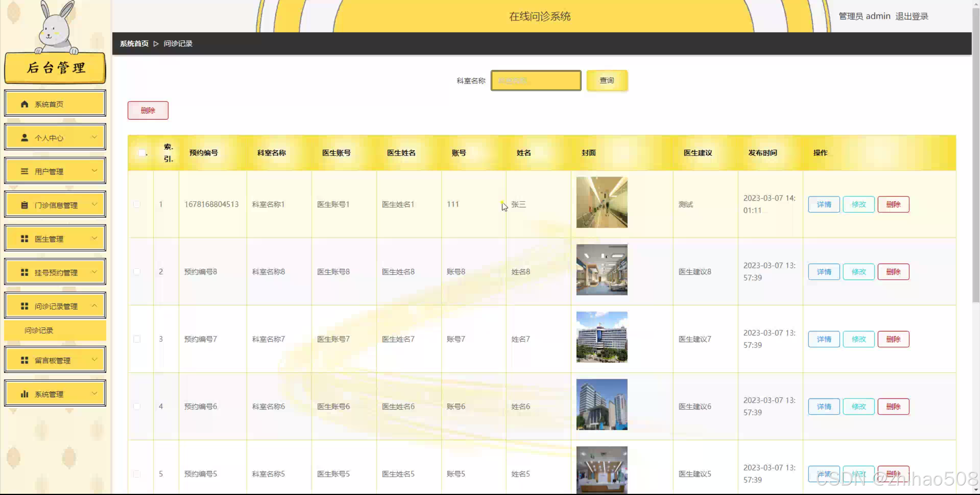Click the grid icon for 医生管理
Screen dimensions: 980x495
pos(25,239)
